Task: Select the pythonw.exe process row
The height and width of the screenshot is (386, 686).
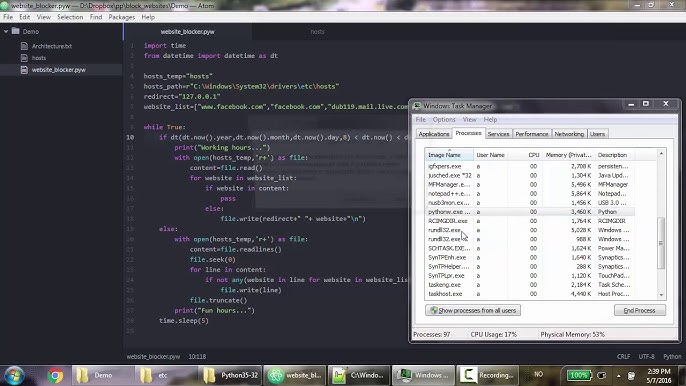Action: point(529,212)
